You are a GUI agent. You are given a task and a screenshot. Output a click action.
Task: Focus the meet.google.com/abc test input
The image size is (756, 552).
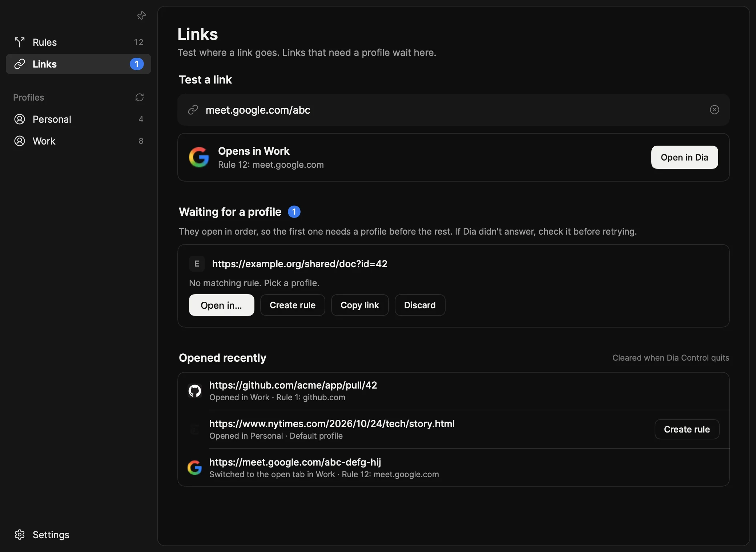pyautogui.click(x=453, y=110)
